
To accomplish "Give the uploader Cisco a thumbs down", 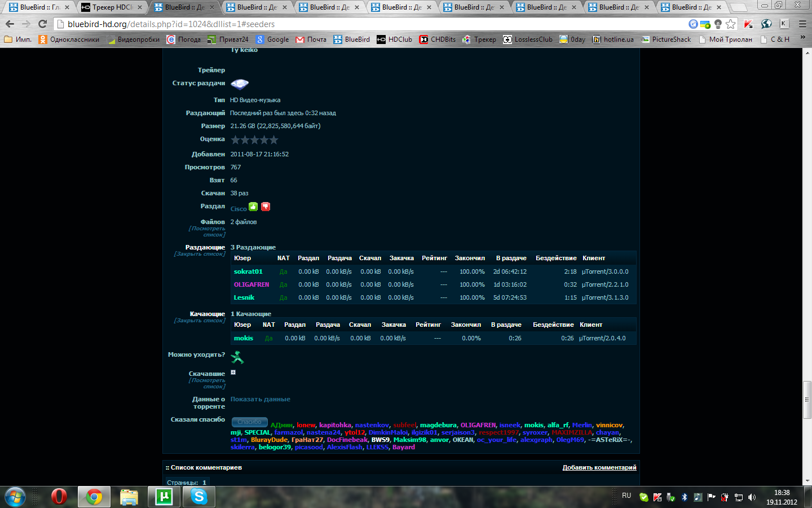I will pos(266,207).
